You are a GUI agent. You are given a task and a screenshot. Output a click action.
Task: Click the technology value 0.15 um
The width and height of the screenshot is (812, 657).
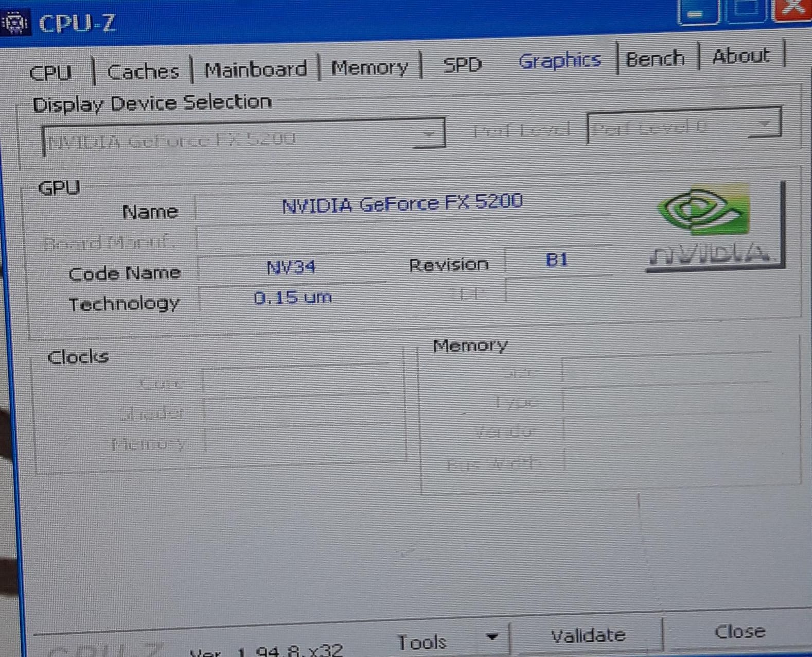coord(292,298)
